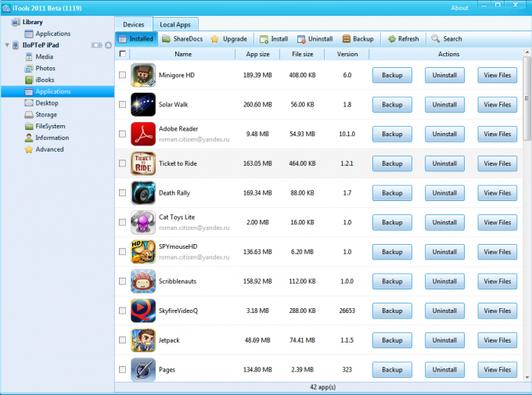Screen dimensions: 532x395
Task: Click the eject icon beside the iPad
Action: pyautogui.click(x=107, y=45)
